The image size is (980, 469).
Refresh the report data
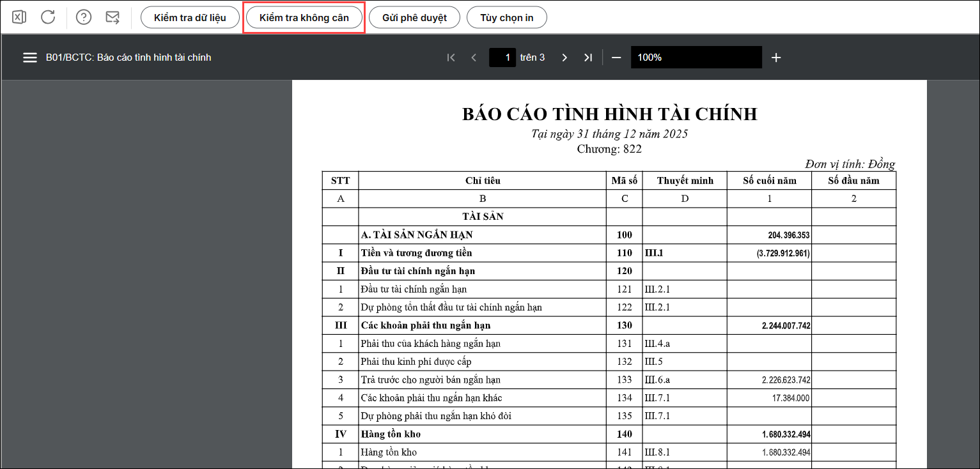point(48,17)
